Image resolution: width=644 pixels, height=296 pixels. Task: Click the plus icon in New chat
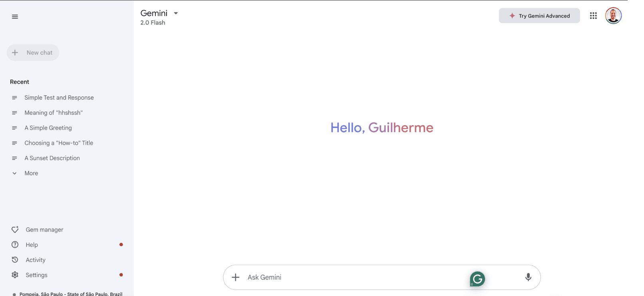(x=15, y=52)
